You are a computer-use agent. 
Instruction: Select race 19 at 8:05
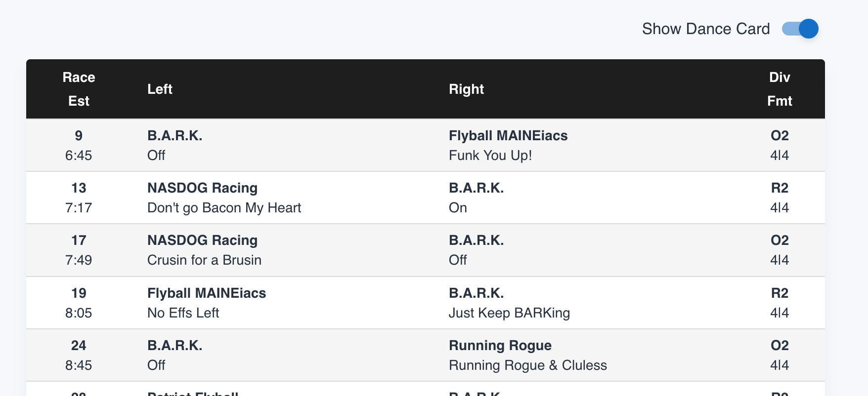[x=79, y=303]
